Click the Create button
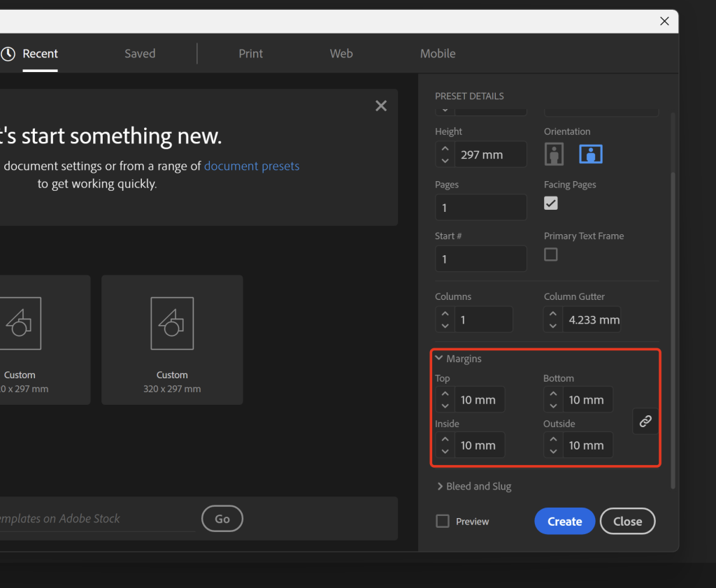The image size is (716, 588). click(564, 521)
